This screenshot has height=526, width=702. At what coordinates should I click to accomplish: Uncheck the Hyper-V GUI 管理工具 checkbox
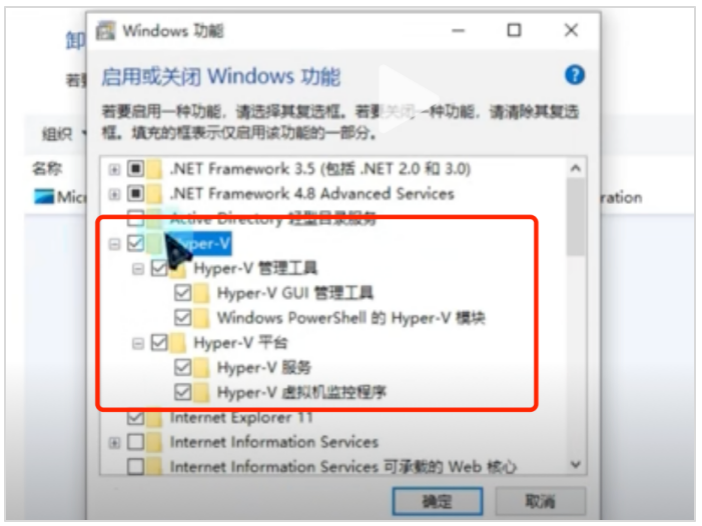[x=183, y=293]
